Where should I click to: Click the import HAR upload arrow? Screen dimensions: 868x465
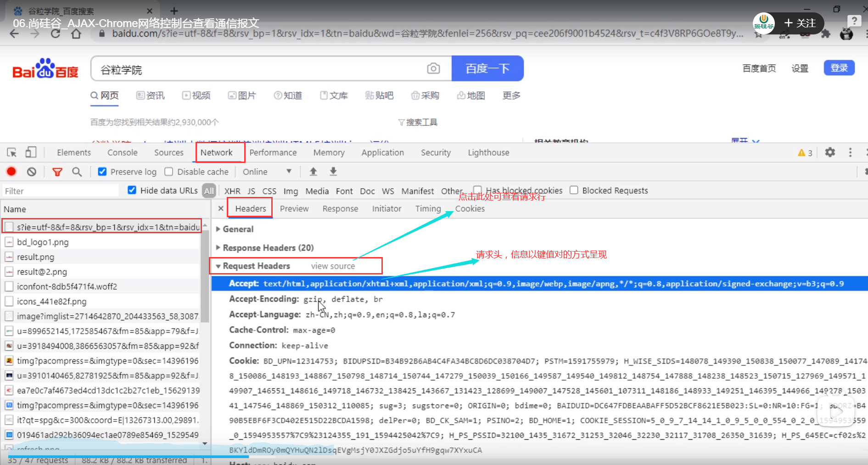click(314, 171)
